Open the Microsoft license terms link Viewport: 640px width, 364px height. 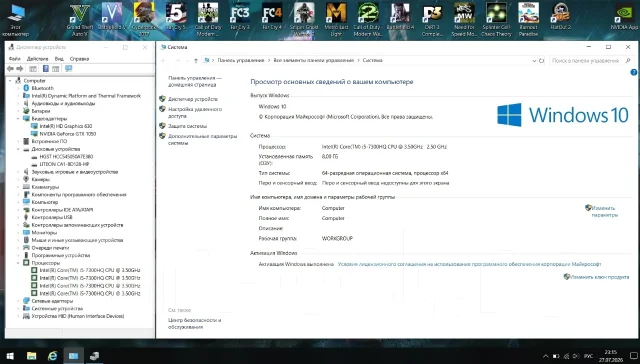click(x=469, y=264)
